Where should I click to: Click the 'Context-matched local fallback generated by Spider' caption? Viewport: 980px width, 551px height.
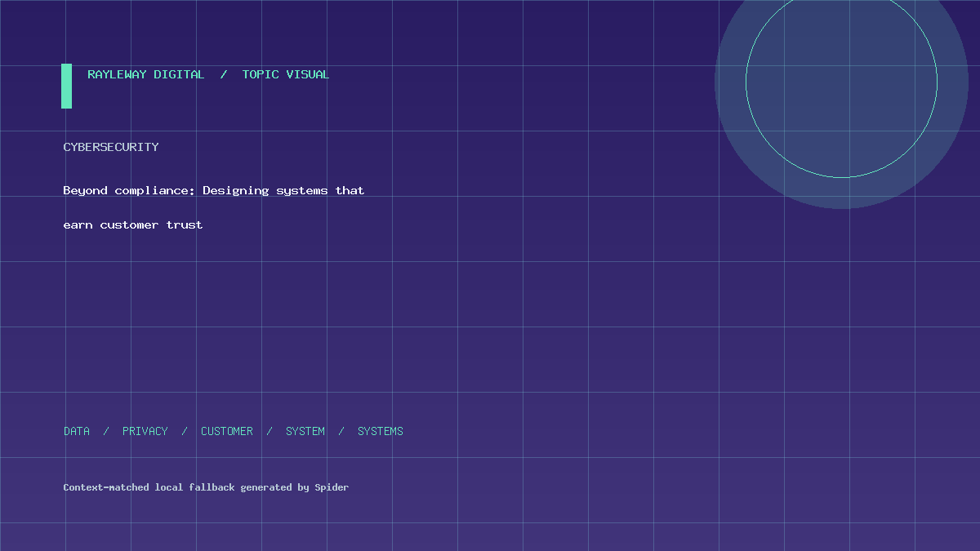206,487
